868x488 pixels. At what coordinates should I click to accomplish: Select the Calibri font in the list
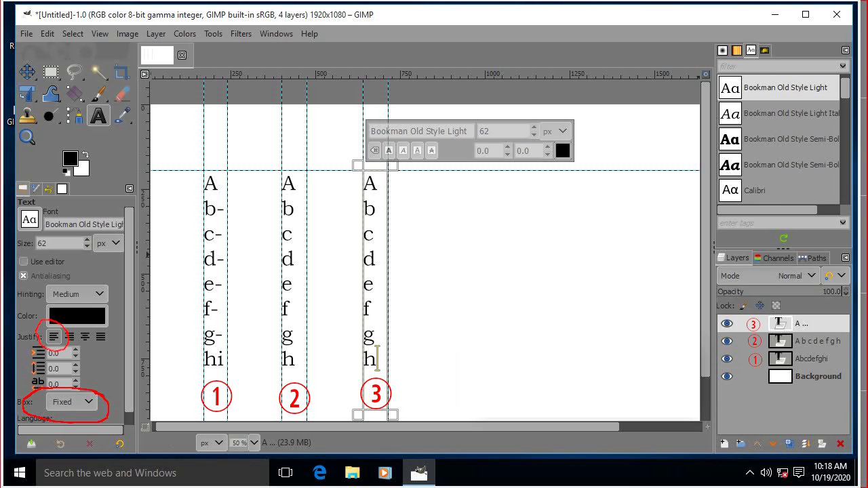click(778, 190)
